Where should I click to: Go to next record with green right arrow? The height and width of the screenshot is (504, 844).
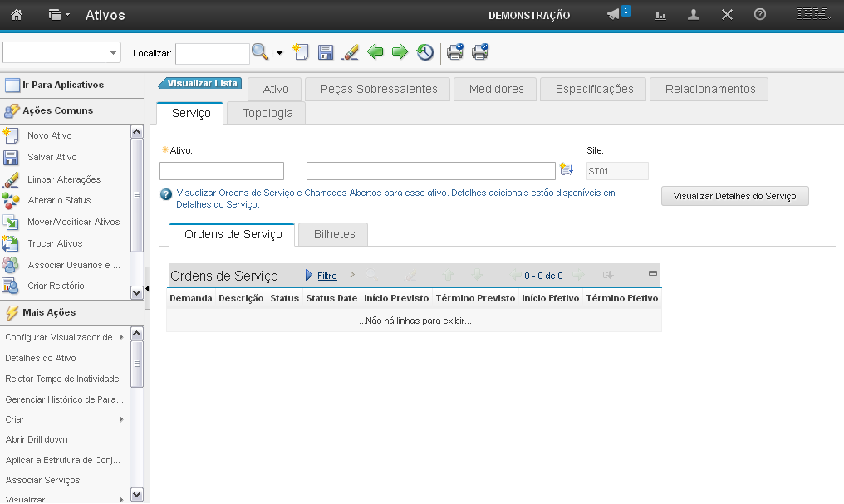pos(400,52)
